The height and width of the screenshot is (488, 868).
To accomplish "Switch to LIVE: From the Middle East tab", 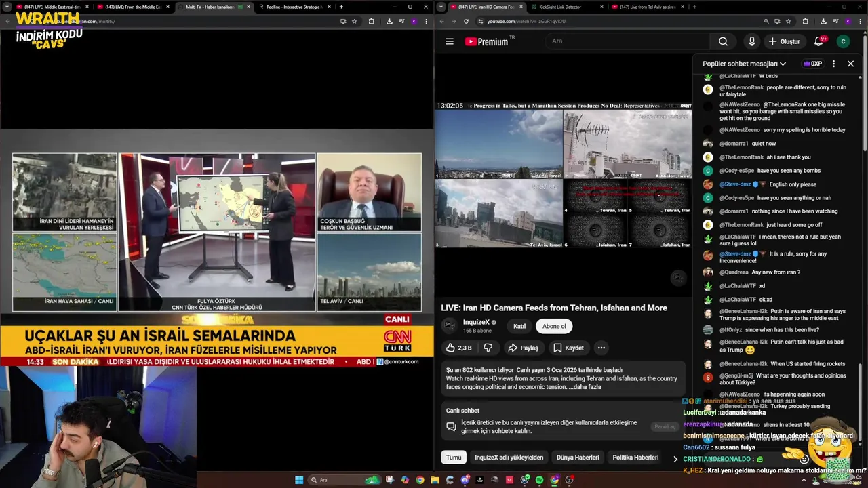I will pyautogui.click(x=133, y=7).
